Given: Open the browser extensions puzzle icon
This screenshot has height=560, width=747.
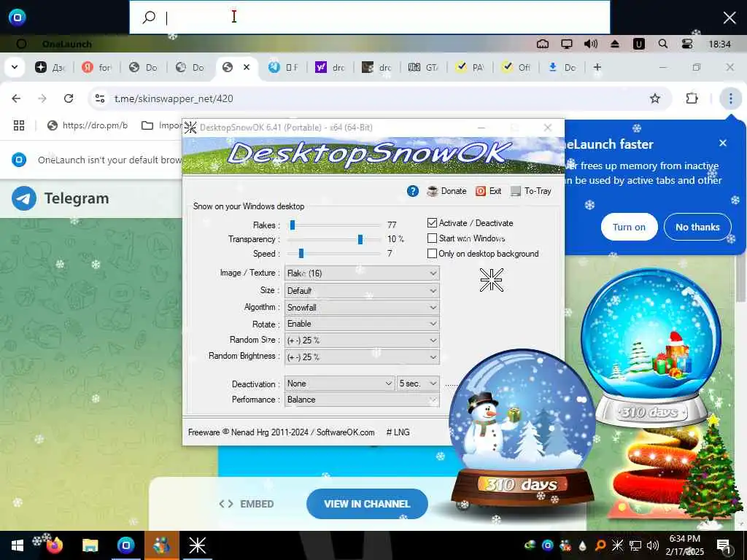Looking at the screenshot, I should pos(692,98).
